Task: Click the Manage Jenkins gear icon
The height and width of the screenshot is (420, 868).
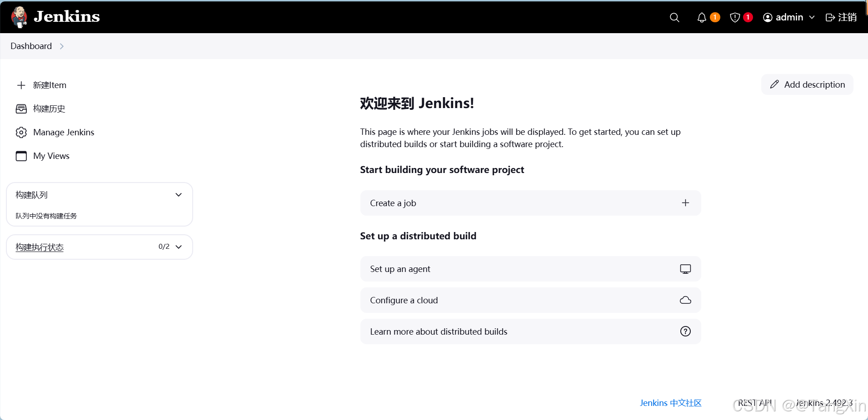Action: (x=21, y=132)
